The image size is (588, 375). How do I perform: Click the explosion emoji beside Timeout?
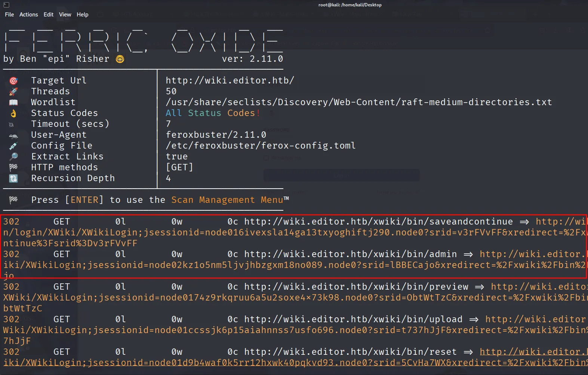pyautogui.click(x=11, y=125)
